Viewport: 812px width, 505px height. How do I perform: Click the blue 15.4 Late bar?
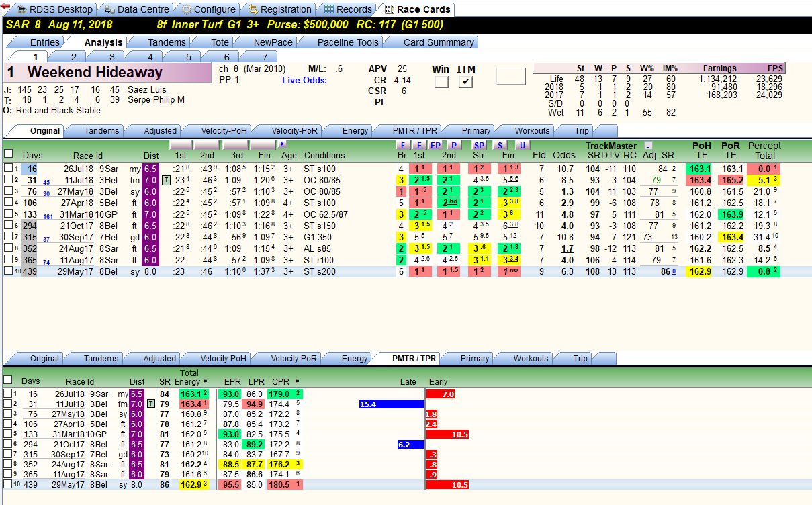pos(392,404)
